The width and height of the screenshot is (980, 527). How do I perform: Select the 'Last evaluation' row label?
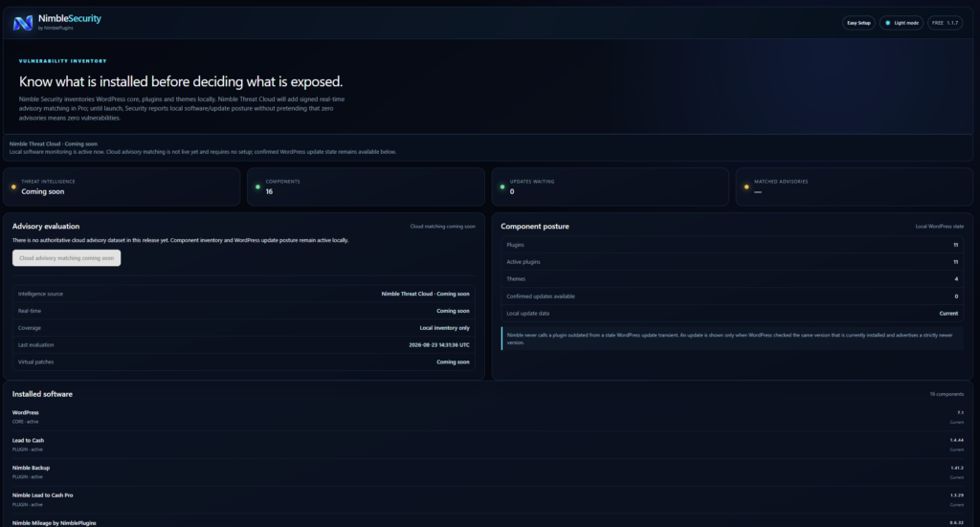(35, 344)
